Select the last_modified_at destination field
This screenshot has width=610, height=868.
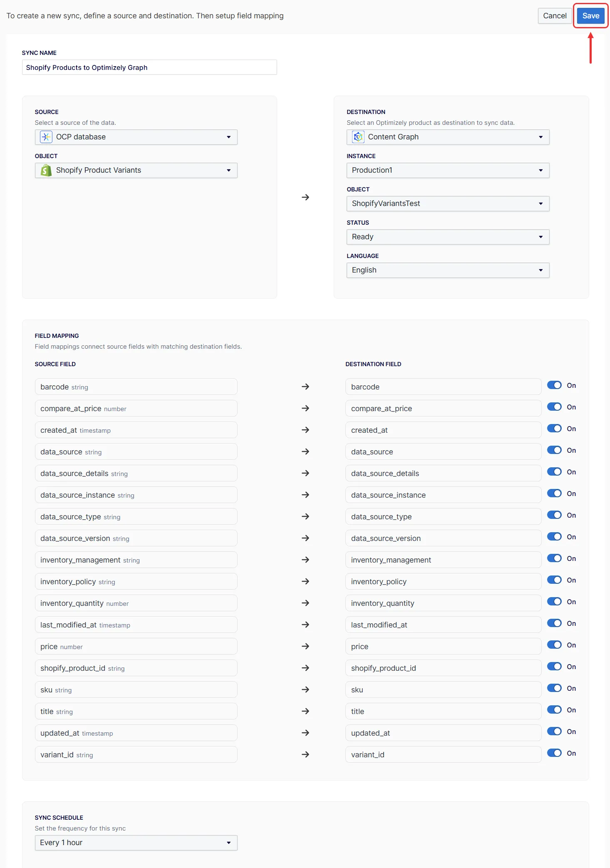click(x=443, y=625)
